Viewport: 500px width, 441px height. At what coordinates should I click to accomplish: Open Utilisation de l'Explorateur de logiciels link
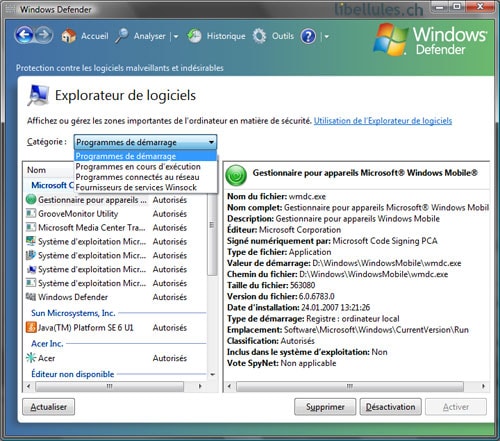click(x=383, y=121)
